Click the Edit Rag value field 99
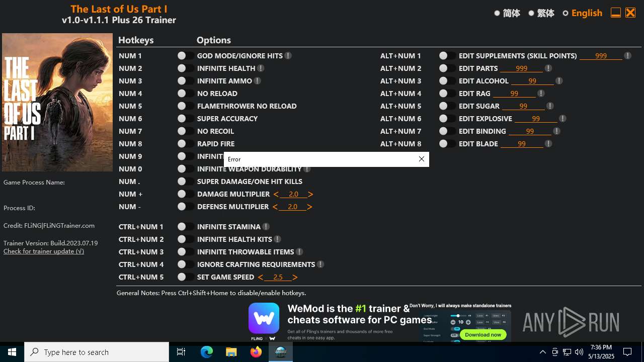 point(514,94)
